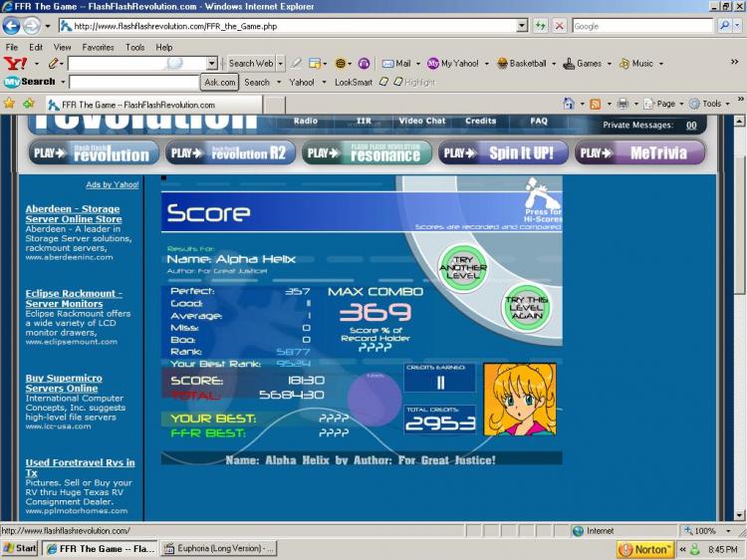This screenshot has width=747, height=560.
Task: Click the pencil icon in Yahoo toolbar
Action: click(x=54, y=63)
